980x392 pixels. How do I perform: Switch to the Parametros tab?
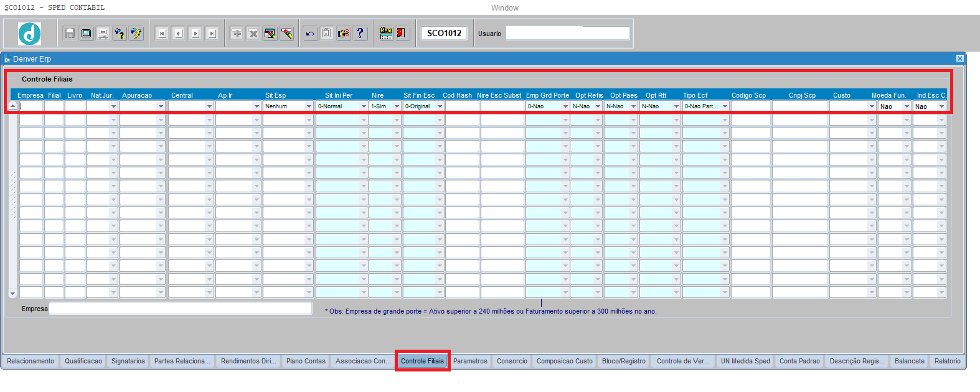click(470, 362)
